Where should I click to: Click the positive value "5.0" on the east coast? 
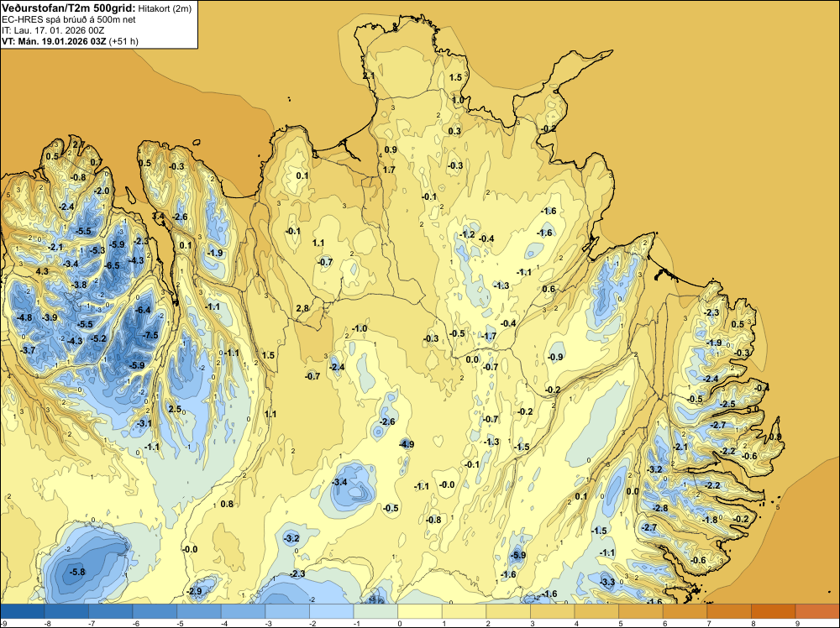click(753, 409)
